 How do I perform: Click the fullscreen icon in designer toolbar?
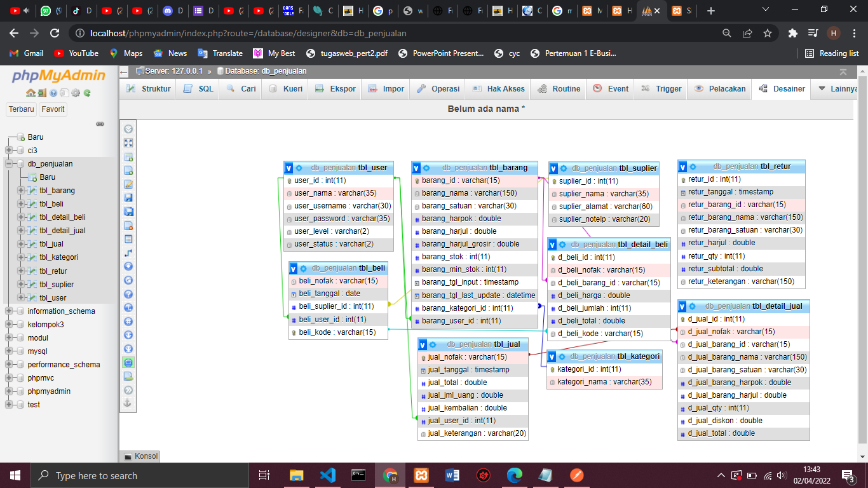128,143
